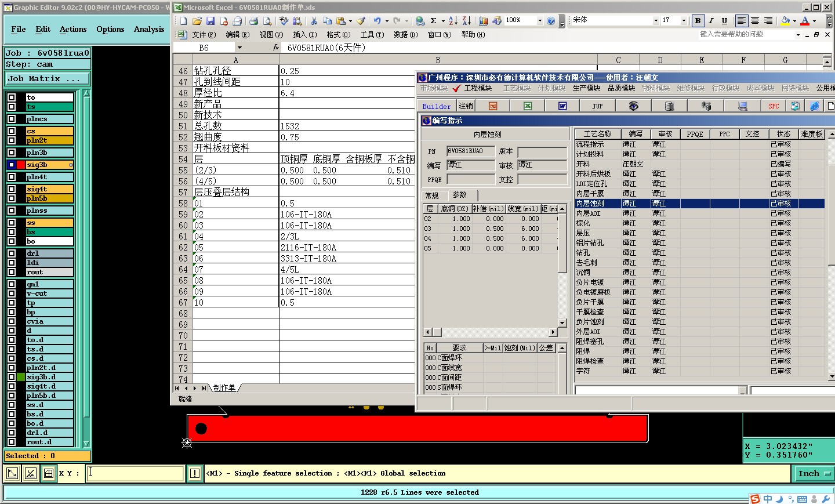Open the 生产模块 module
Viewport: 835px width, 504px height.
(586, 88)
